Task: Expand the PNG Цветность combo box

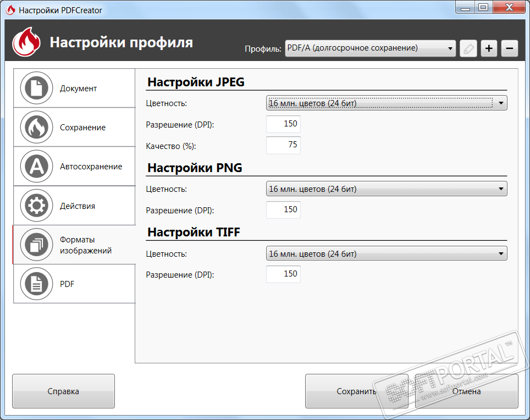Action: [387, 189]
